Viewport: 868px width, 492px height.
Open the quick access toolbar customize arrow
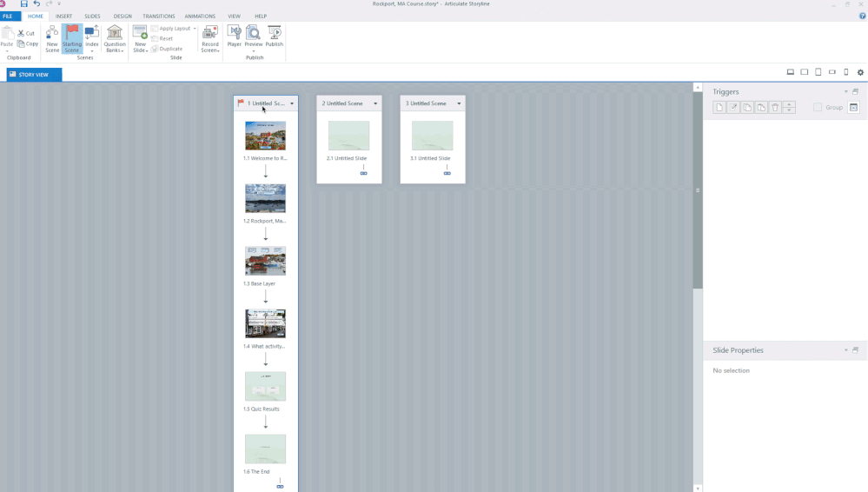(59, 3)
